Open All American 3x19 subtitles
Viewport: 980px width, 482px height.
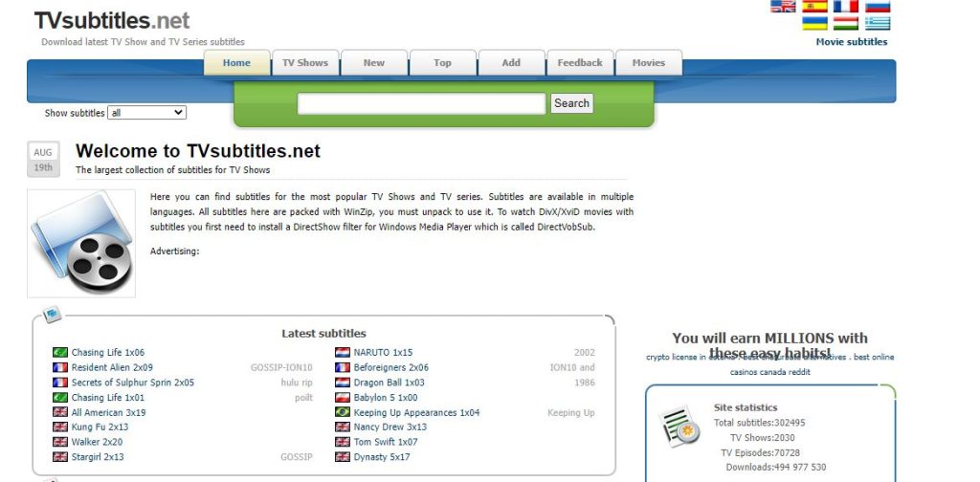[108, 412]
